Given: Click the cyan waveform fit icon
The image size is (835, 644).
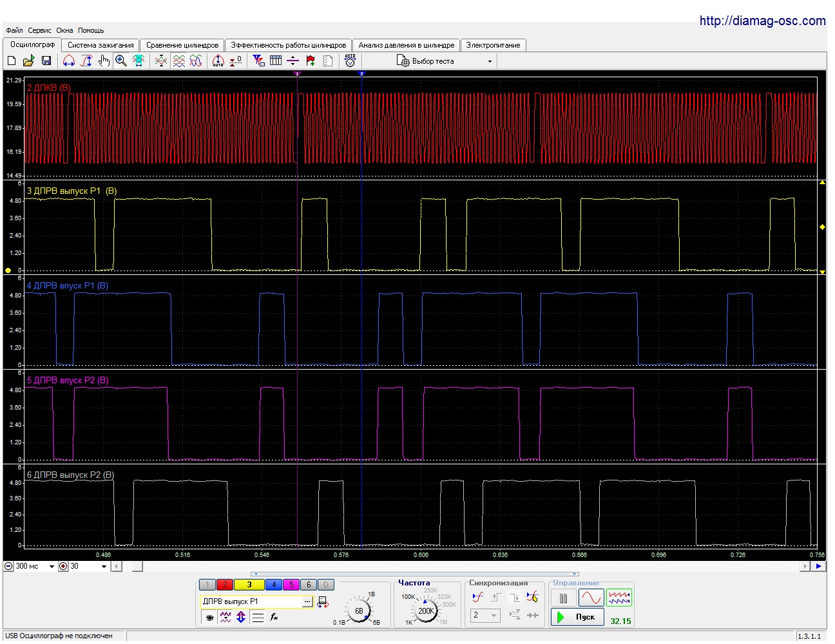Looking at the screenshot, I should tap(139, 61).
